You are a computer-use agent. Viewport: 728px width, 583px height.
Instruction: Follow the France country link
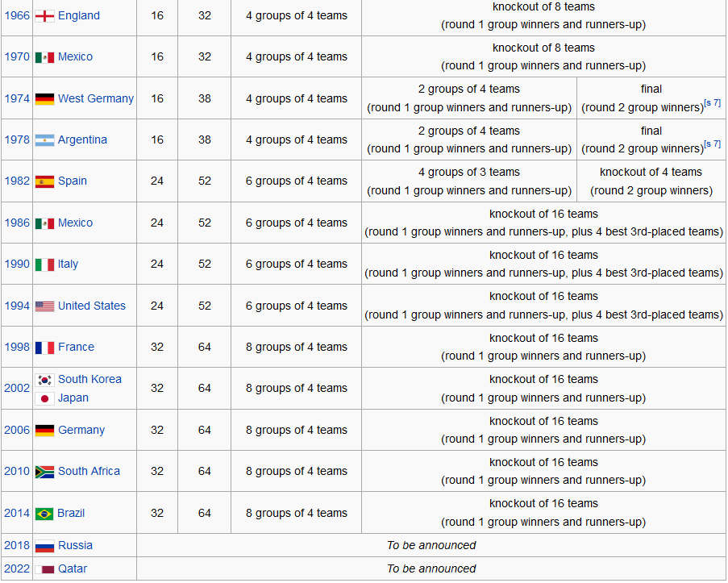pyautogui.click(x=76, y=347)
